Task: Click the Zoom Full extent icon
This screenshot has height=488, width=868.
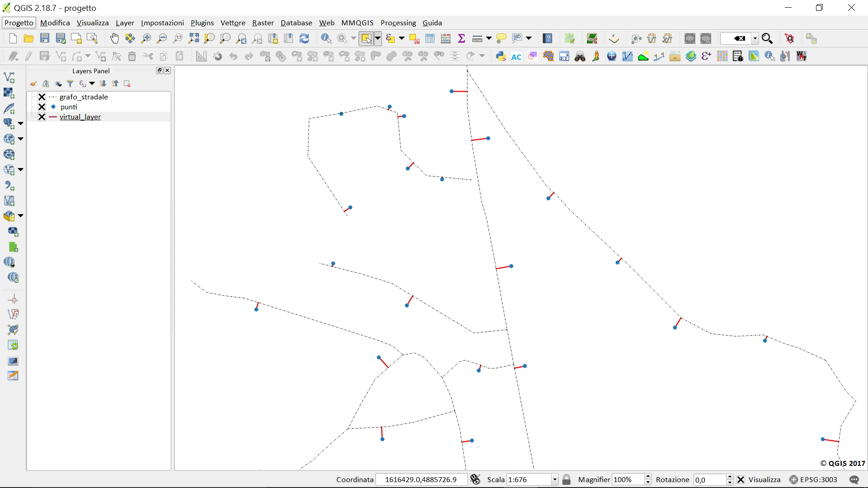Action: pyautogui.click(x=194, y=39)
